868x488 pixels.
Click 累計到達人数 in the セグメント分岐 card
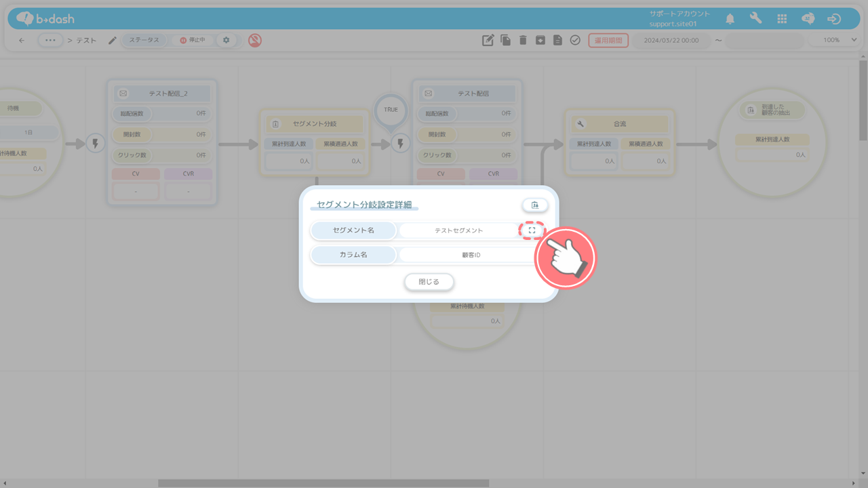click(x=289, y=144)
